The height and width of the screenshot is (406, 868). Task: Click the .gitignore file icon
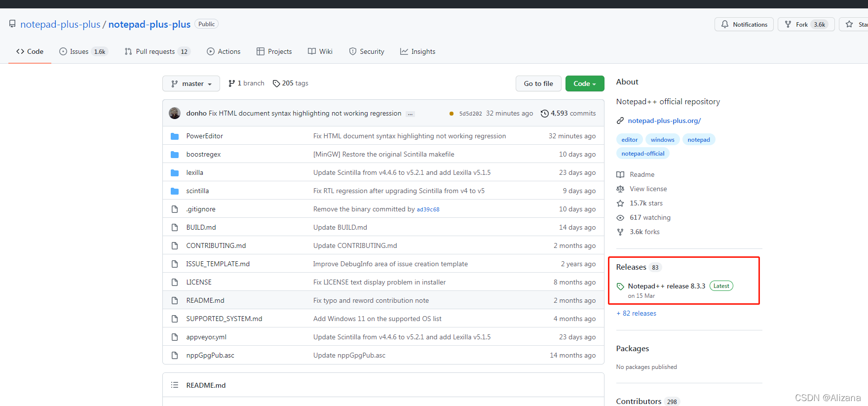click(175, 209)
